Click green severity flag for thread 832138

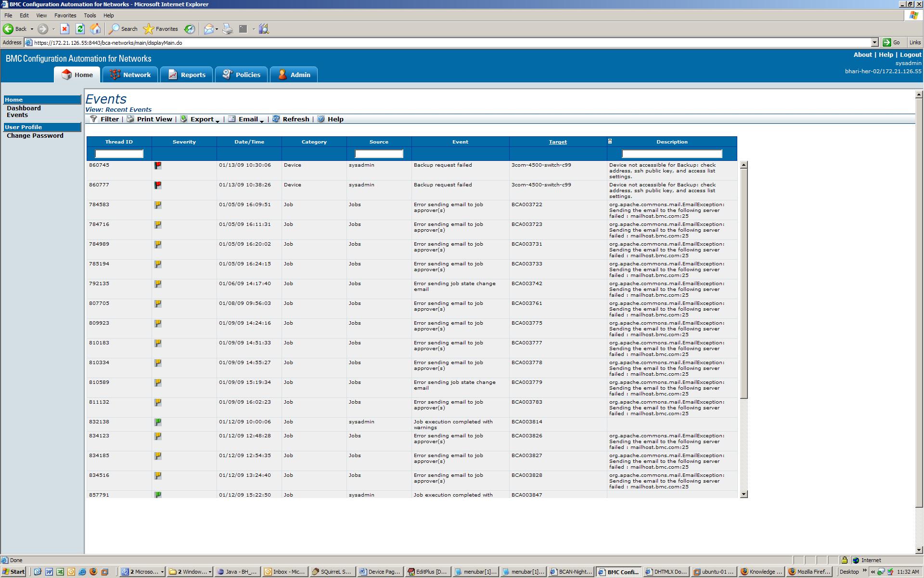(157, 422)
